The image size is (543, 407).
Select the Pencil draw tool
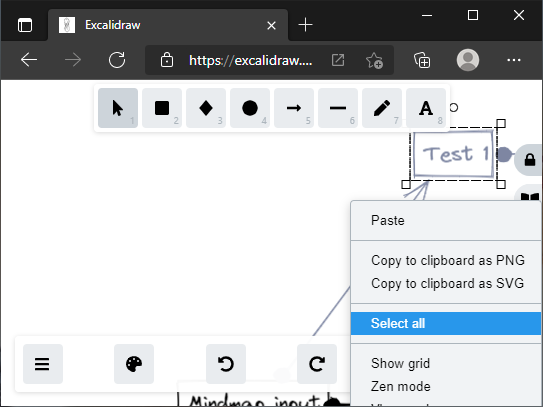click(x=382, y=108)
